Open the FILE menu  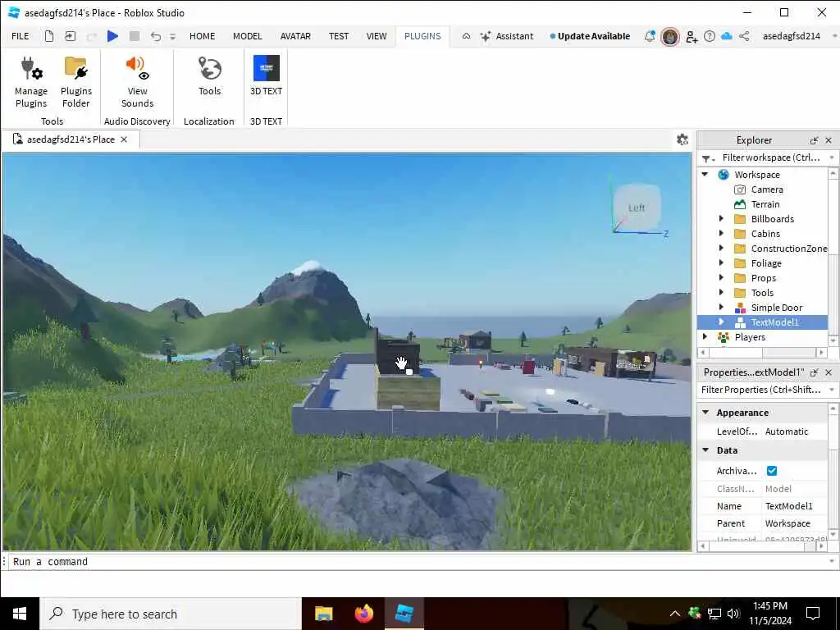click(x=21, y=36)
